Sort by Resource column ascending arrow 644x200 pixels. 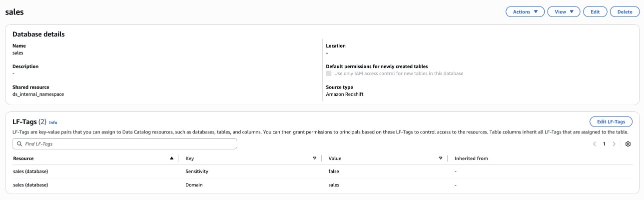tap(172, 158)
